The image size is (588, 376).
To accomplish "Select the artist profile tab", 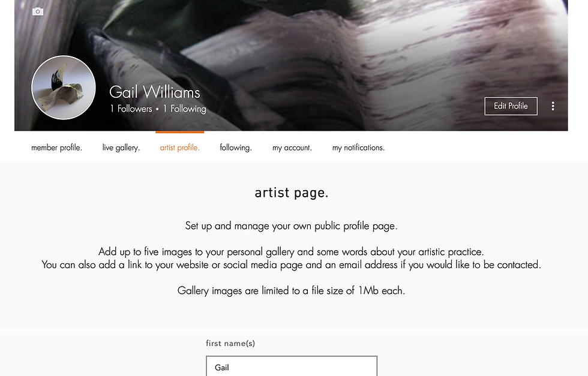I will tap(179, 148).
